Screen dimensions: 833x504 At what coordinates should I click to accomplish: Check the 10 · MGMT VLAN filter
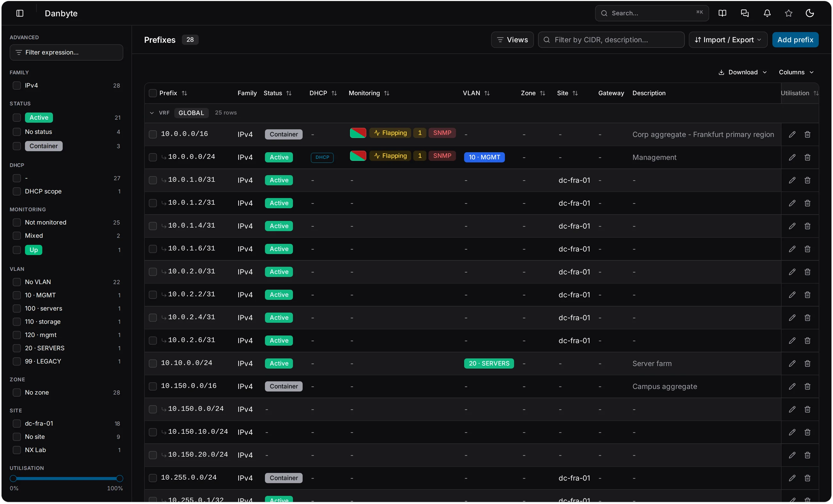point(17,295)
